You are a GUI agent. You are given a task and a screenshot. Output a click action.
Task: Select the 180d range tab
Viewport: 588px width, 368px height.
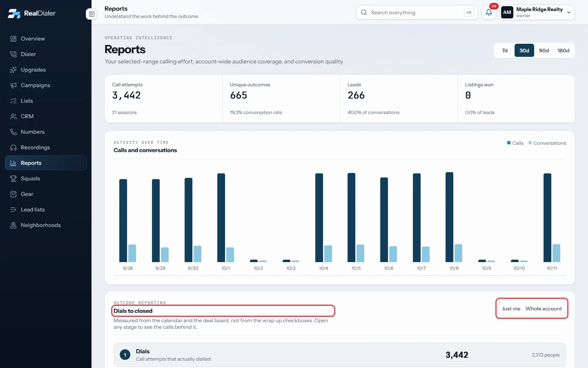pyautogui.click(x=563, y=51)
